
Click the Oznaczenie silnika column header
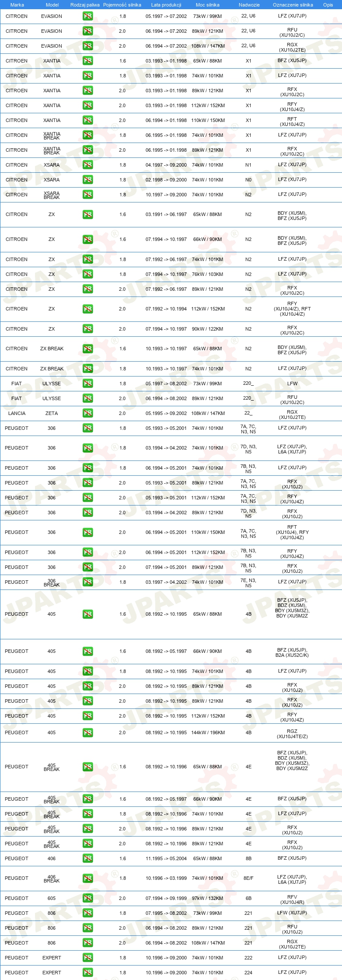(293, 5)
